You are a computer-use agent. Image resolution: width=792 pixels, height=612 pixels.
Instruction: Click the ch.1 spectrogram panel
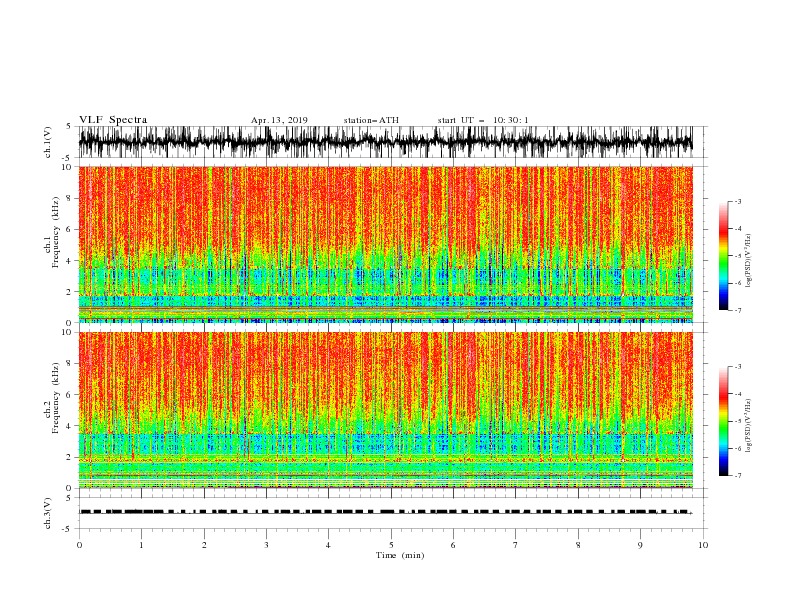385,244
